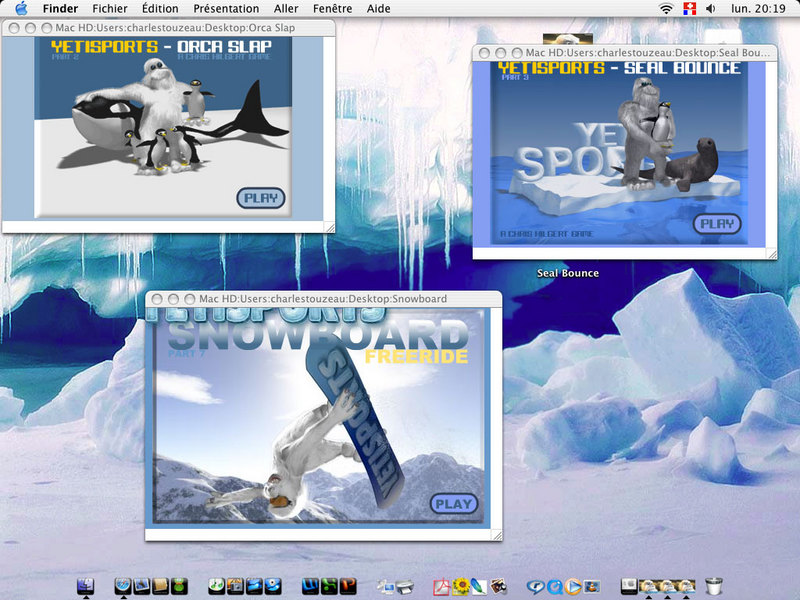Launch Safari compass icon in dock
This screenshot has width=800, height=600.
tap(123, 586)
